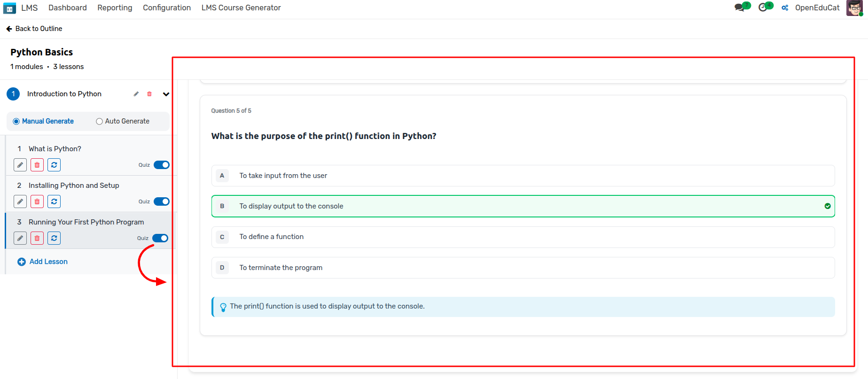Click the Introduction to Python module title
Screen dimensions: 868x379
(x=64, y=94)
